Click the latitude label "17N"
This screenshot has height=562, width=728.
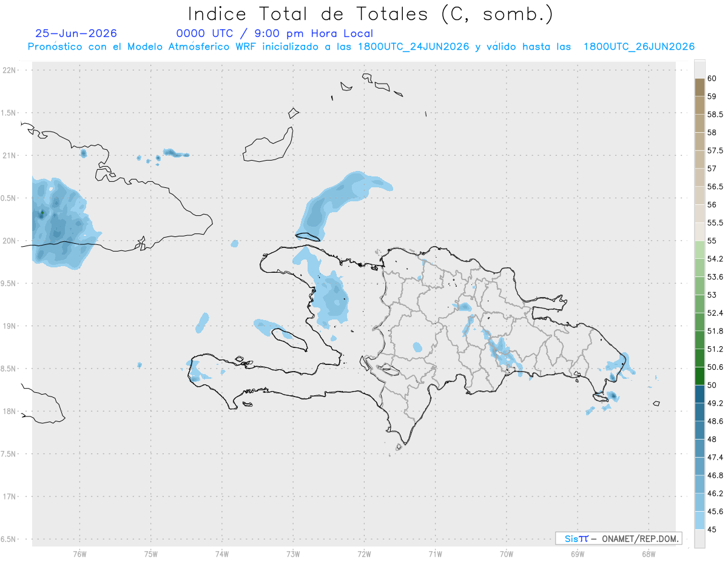[10, 497]
